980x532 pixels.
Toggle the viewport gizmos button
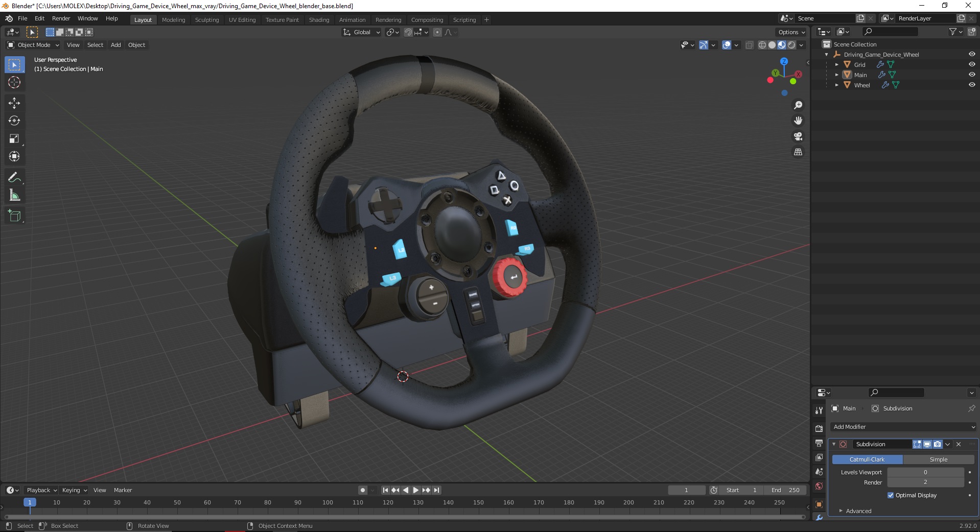(x=704, y=45)
